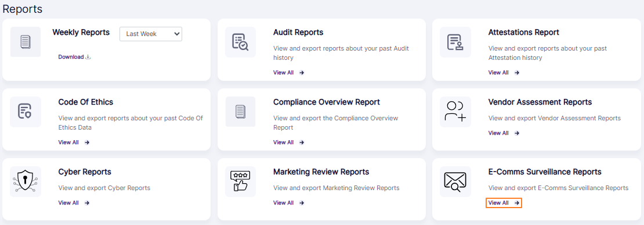Click the Weekly Reports document icon
Image resolution: width=644 pixels, height=225 pixels.
(26, 42)
